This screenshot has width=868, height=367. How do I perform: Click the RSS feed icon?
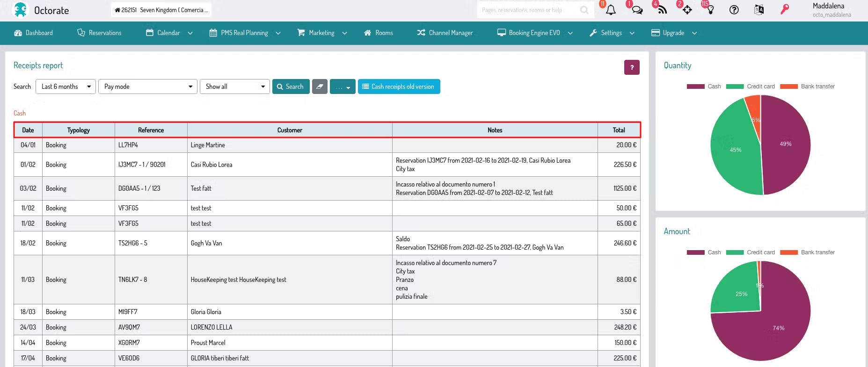[x=662, y=10]
